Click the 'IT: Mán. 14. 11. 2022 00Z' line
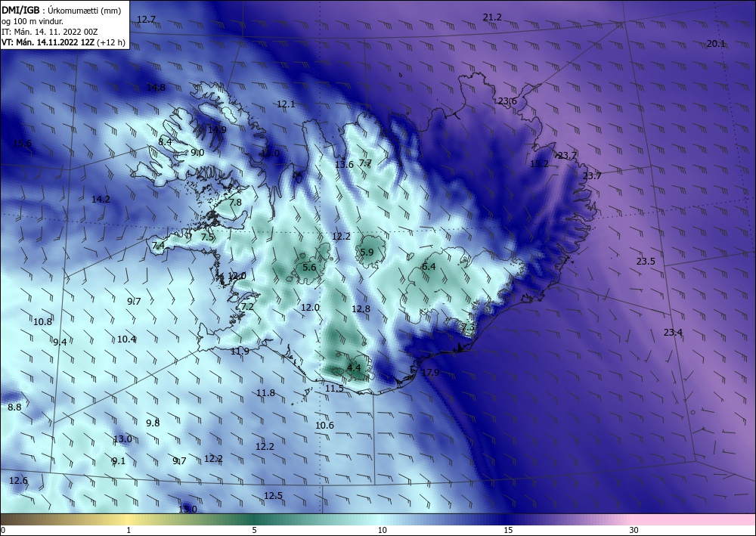756x536 pixels. tap(50, 32)
